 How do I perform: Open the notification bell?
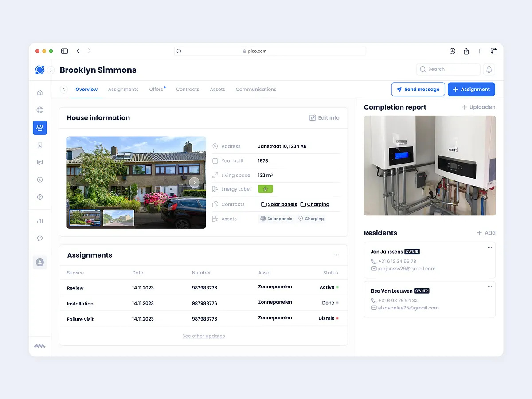[x=489, y=69]
